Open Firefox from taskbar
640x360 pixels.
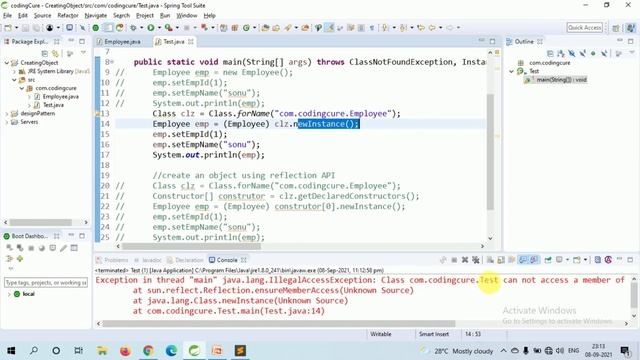[x=125, y=351]
